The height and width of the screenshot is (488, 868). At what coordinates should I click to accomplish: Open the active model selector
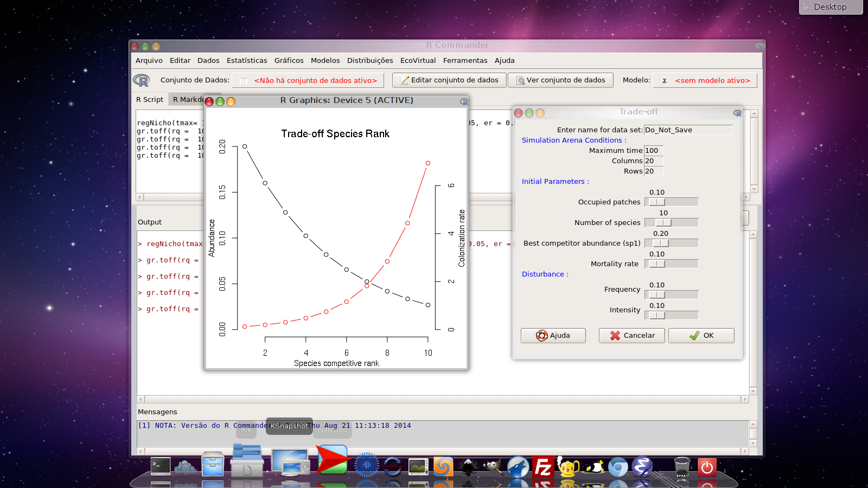[705, 81]
